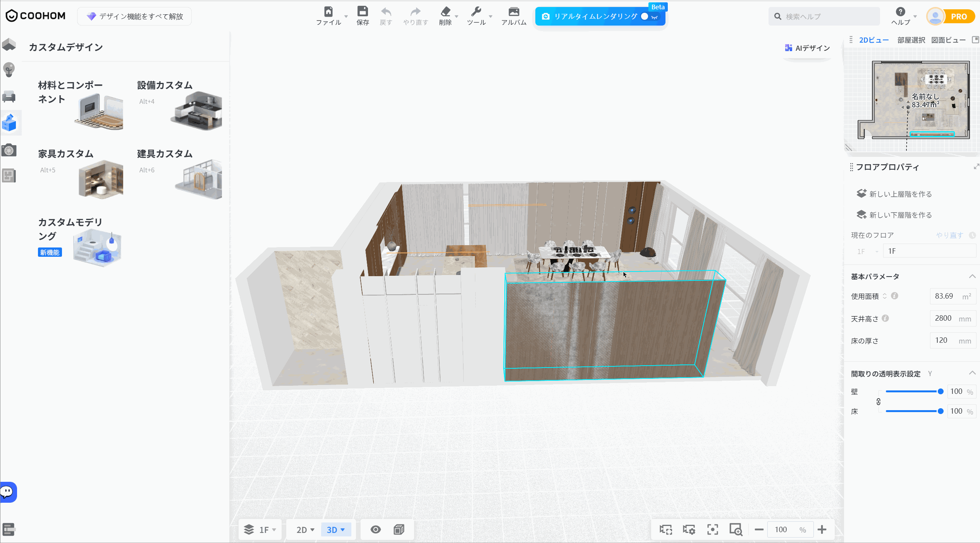Adjust the 床 transparency slider
Screen dimensions: 980x543
[914, 411]
